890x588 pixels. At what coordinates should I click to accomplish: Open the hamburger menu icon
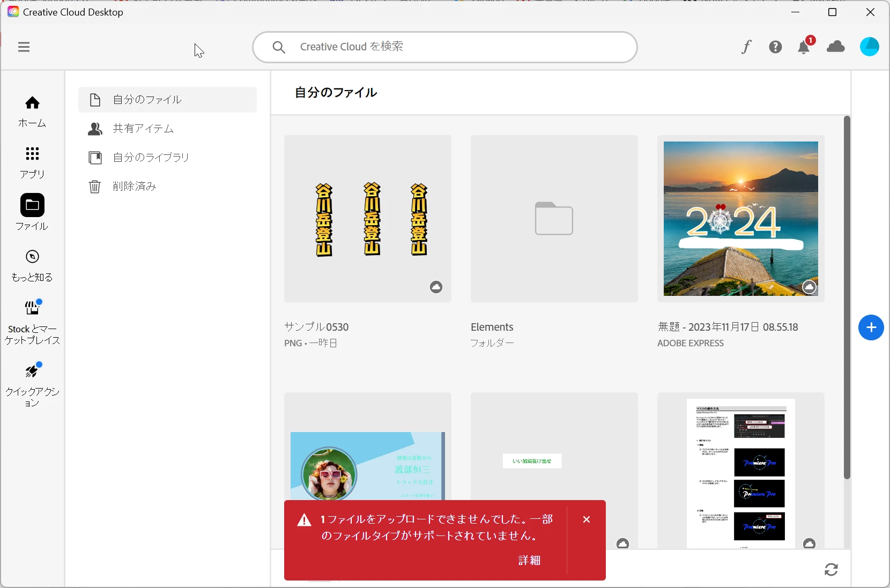point(24,47)
